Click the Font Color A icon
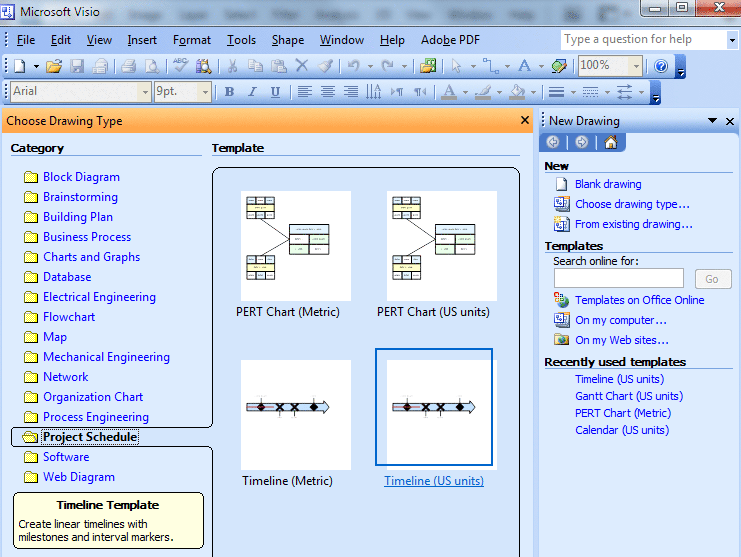The width and height of the screenshot is (741, 557). coord(449,92)
